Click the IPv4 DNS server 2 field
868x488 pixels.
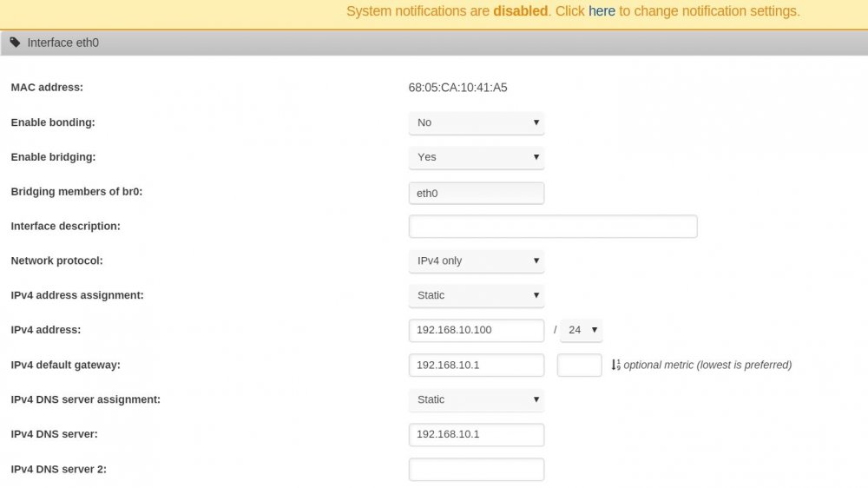pyautogui.click(x=476, y=470)
